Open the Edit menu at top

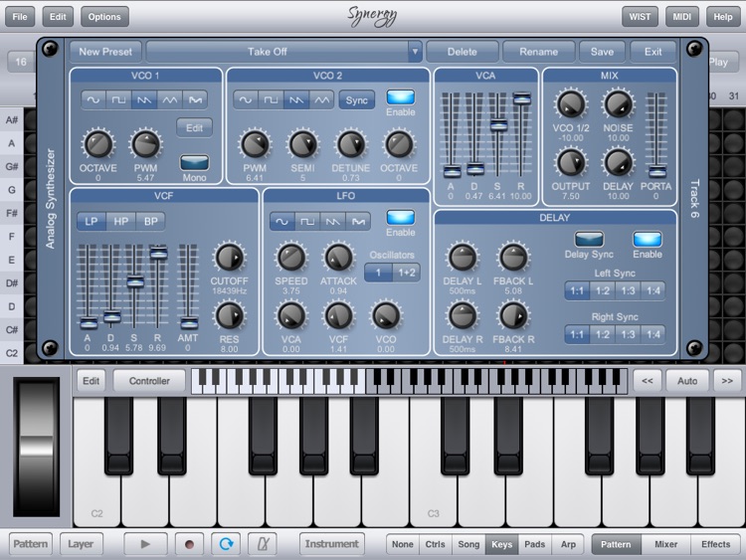58,17
